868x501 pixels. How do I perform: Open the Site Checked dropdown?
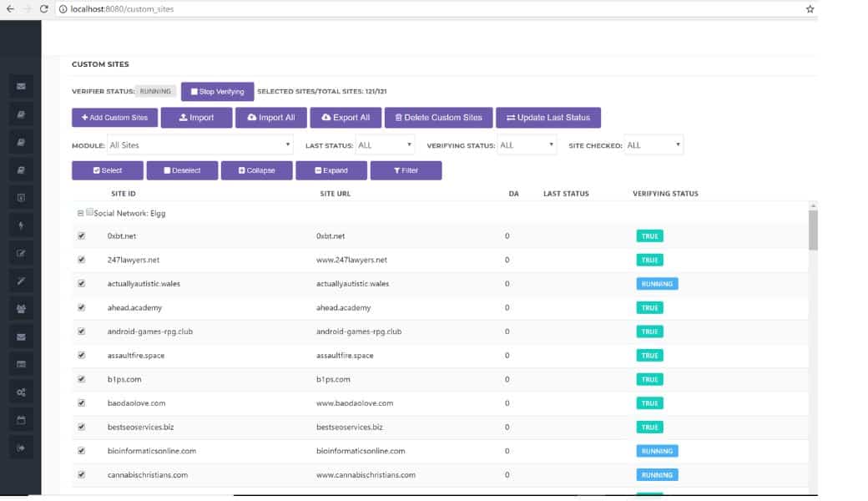pos(654,145)
